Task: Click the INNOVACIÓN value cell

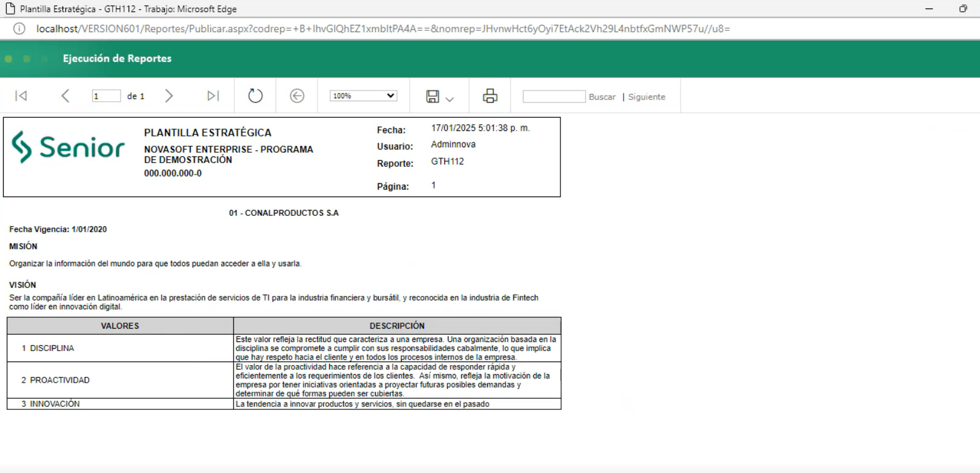Action: coord(120,404)
